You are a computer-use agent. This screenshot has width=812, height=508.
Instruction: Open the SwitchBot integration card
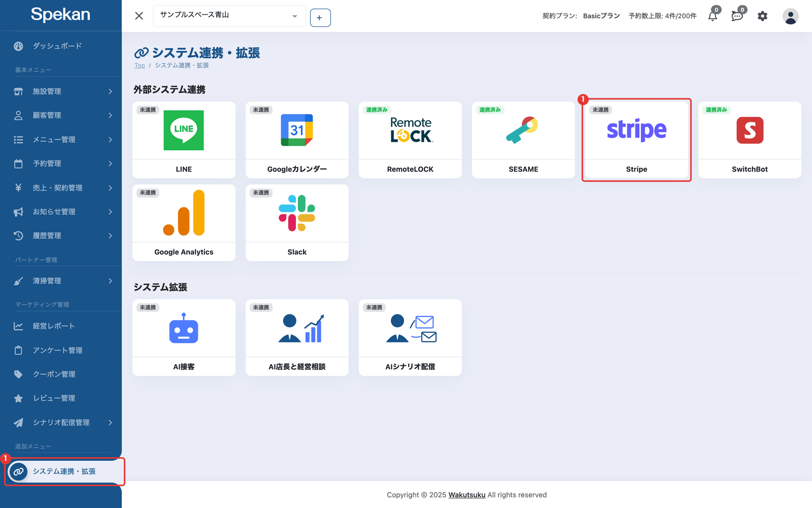tap(750, 140)
